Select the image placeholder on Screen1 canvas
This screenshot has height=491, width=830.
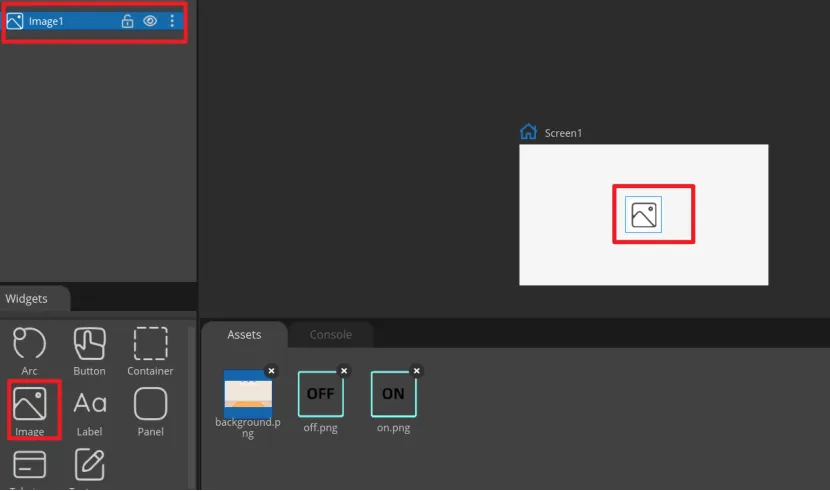coord(644,214)
